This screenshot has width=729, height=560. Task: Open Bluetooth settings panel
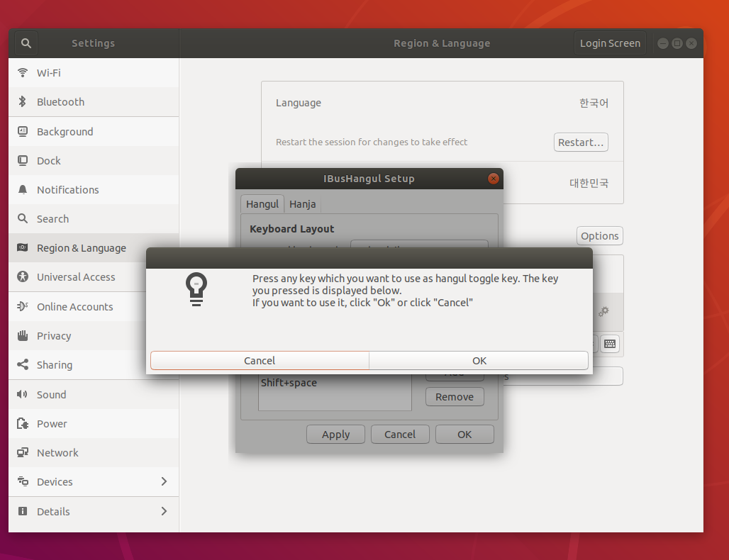tap(94, 102)
